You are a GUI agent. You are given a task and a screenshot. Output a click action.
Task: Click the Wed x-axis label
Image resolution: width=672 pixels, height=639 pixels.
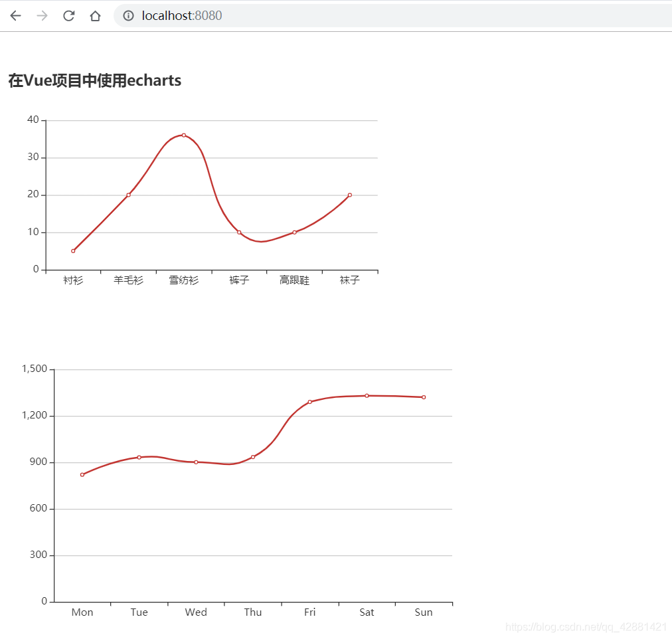196,612
